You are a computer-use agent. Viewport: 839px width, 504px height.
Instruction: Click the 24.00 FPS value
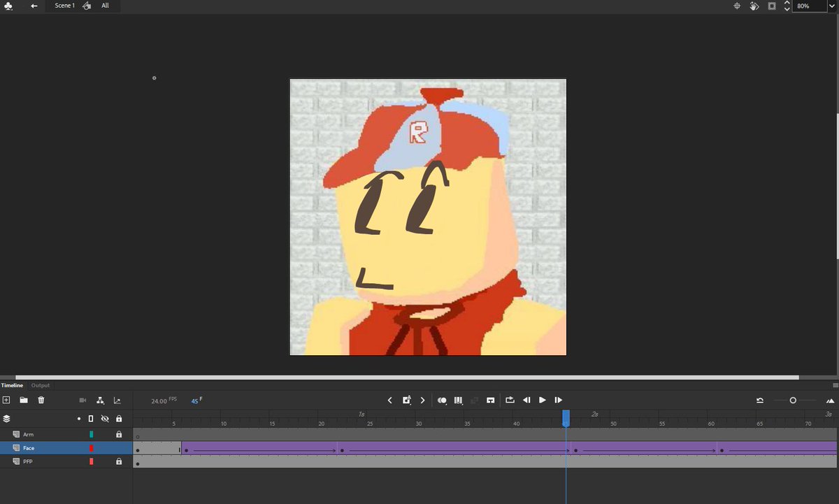click(159, 401)
